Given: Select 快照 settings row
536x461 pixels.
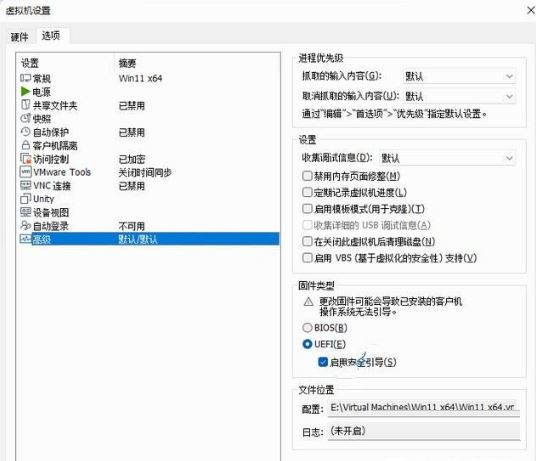Looking at the screenshot, I should [149, 119].
